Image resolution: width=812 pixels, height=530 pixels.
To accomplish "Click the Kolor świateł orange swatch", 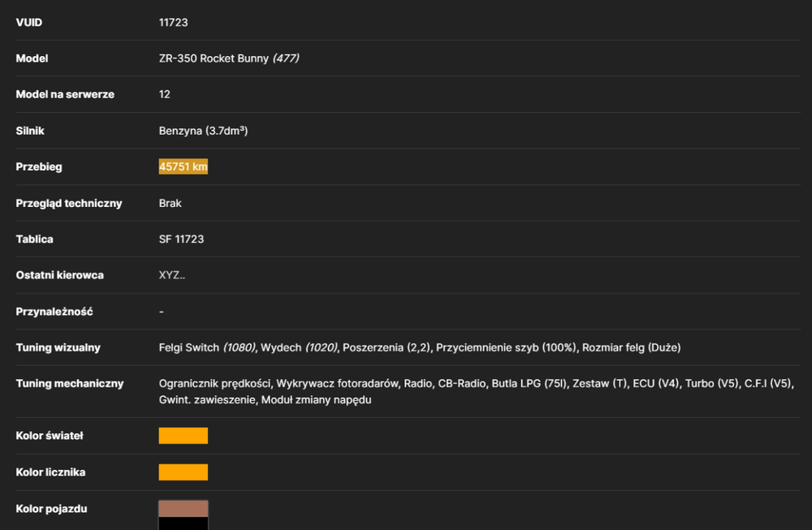I will [x=184, y=436].
